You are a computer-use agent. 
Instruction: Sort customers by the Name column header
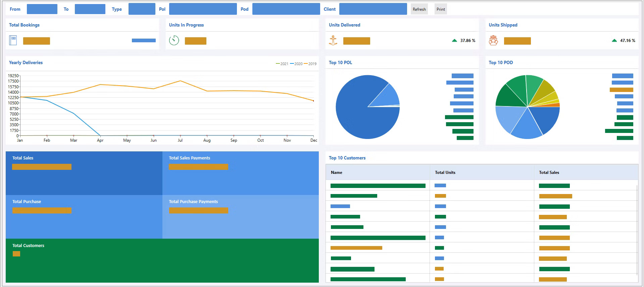point(337,173)
